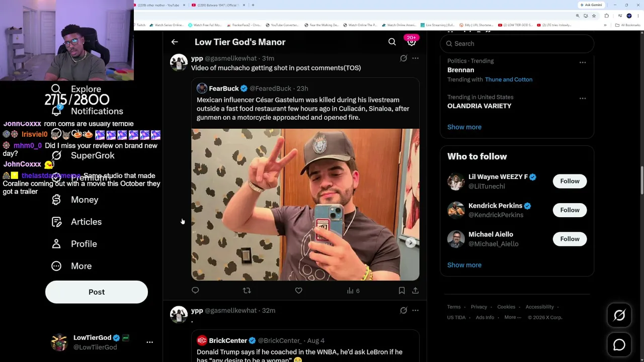Open the 'Thune and Cotton' trending link
The width and height of the screenshot is (644, 362).
pyautogui.click(x=509, y=79)
